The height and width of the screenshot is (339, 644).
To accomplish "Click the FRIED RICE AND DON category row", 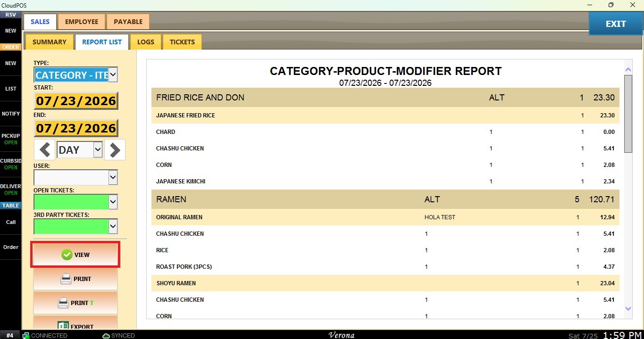I will [385, 98].
